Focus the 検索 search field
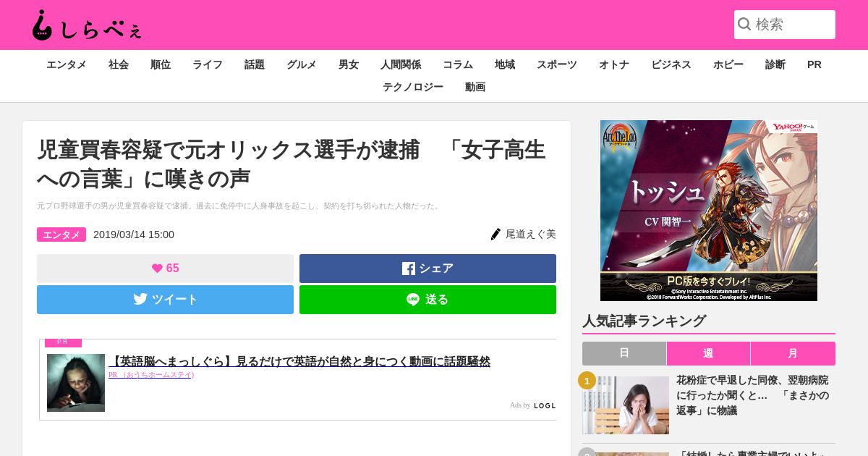The height and width of the screenshot is (456, 868). (785, 25)
